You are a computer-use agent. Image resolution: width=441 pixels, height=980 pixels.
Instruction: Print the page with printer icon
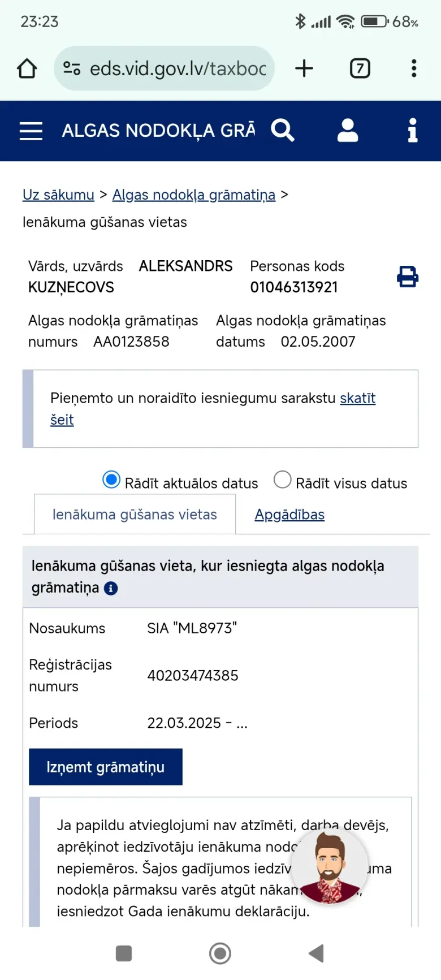[x=407, y=277]
